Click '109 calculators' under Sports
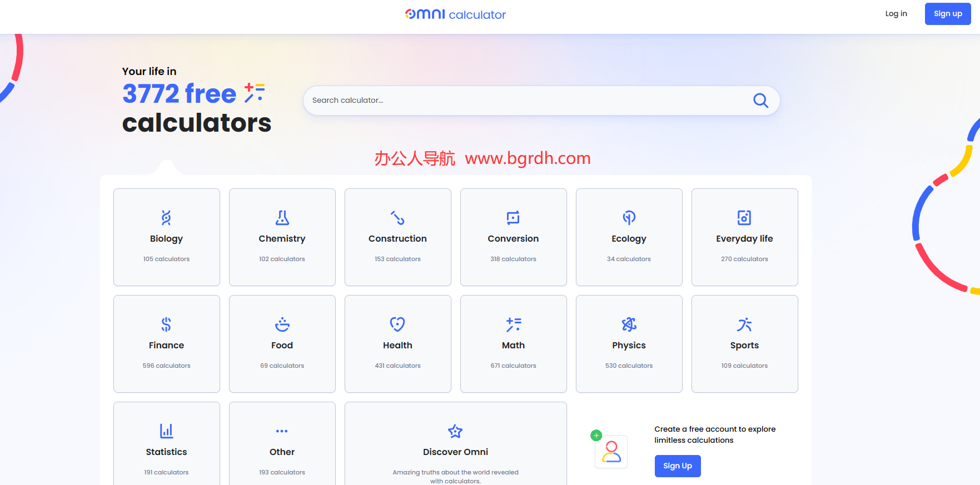Screen dimensions: 980x485 click(744, 366)
